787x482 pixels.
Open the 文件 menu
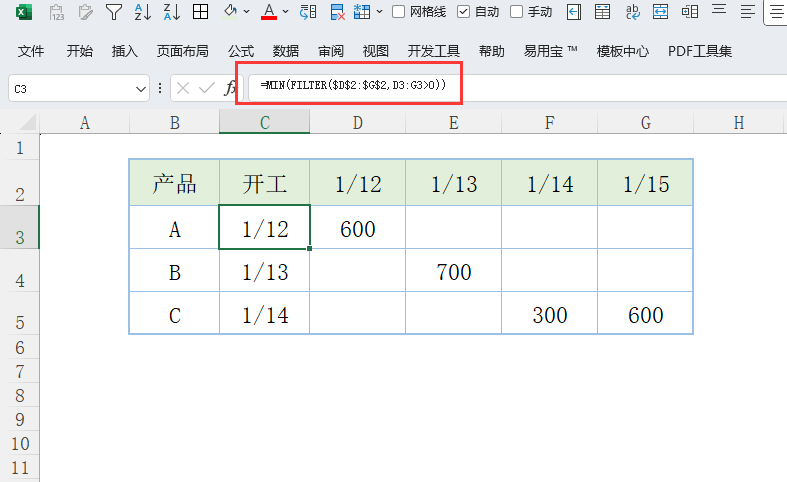pos(31,51)
